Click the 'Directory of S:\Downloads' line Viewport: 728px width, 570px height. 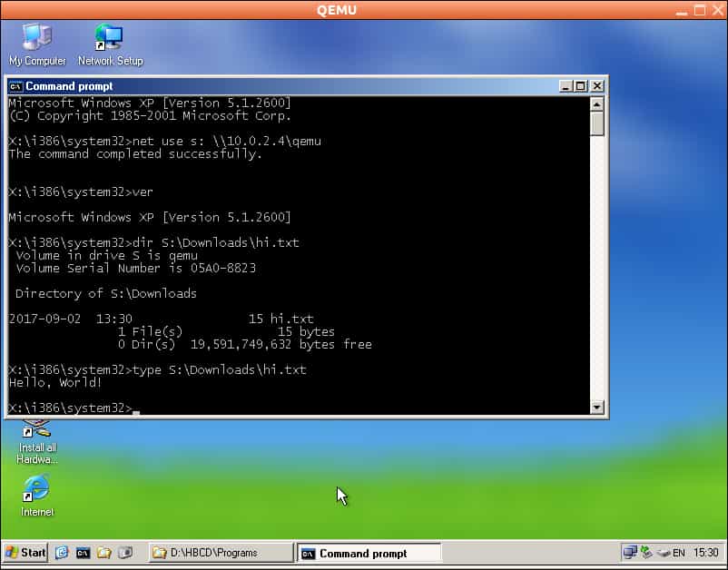[106, 293]
